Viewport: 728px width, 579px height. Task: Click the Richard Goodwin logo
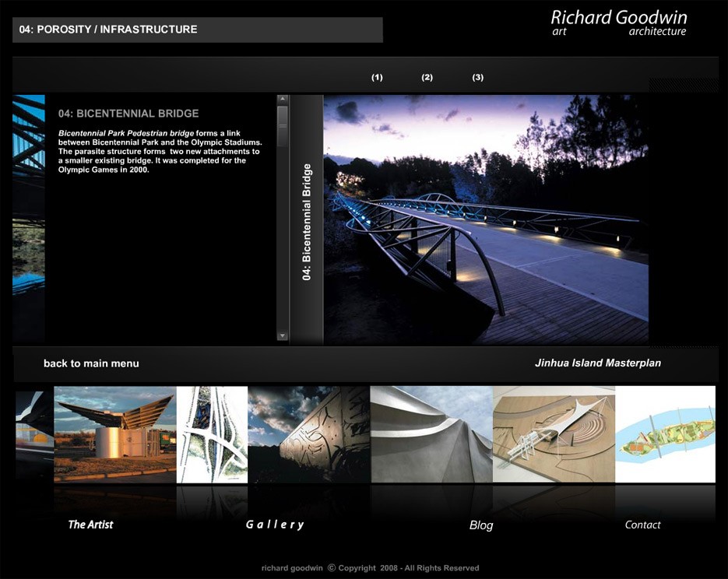coord(619,23)
